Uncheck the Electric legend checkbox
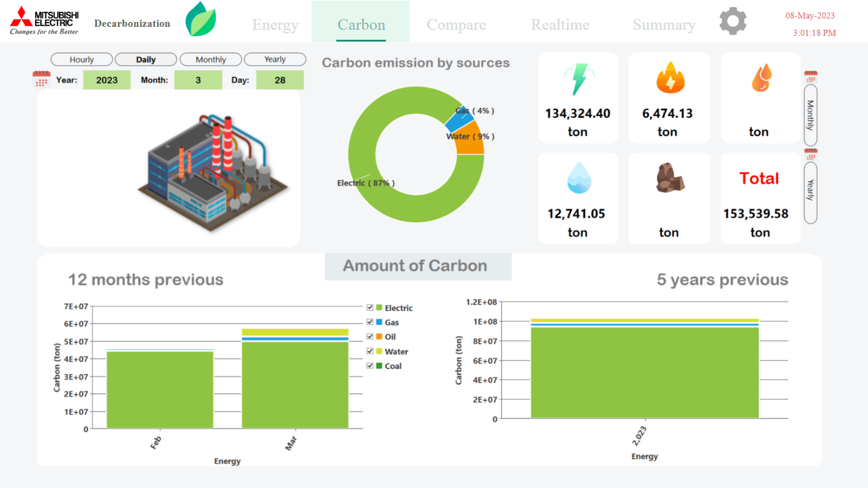Viewport: 868px width, 488px height. (370, 308)
